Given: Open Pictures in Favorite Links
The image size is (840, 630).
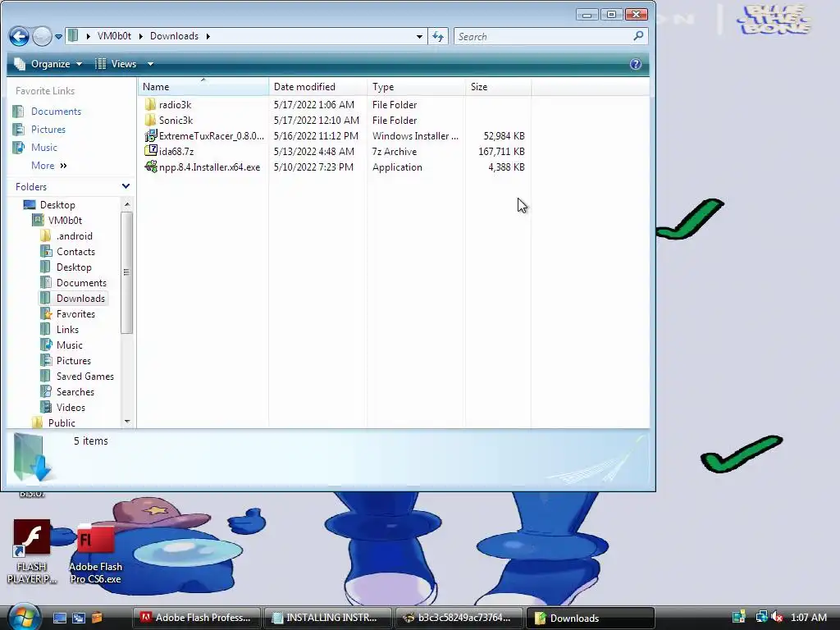Looking at the screenshot, I should coord(48,129).
